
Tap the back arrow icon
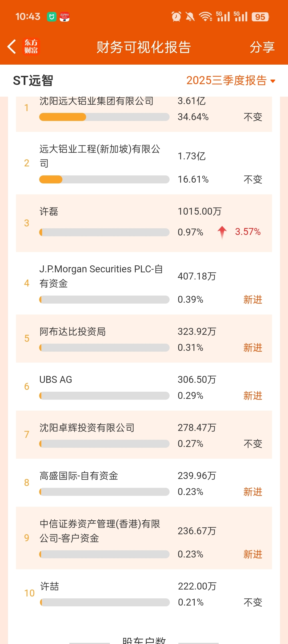pyautogui.click(x=12, y=47)
